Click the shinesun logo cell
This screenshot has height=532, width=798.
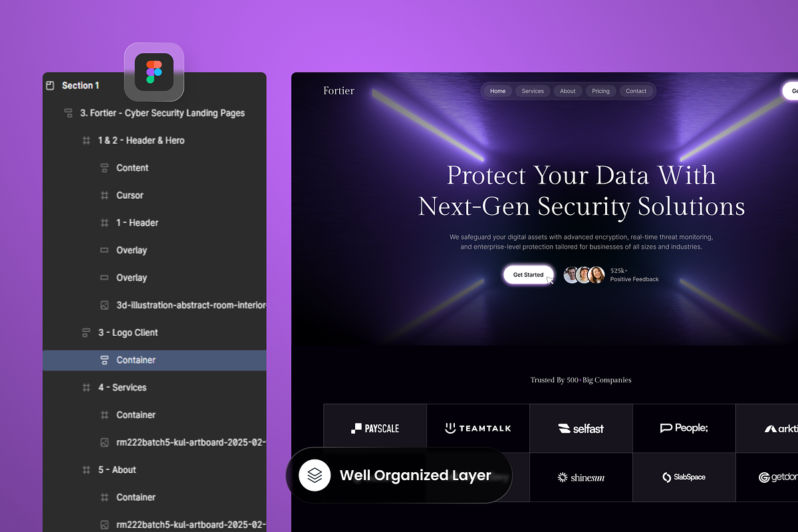[x=581, y=477]
